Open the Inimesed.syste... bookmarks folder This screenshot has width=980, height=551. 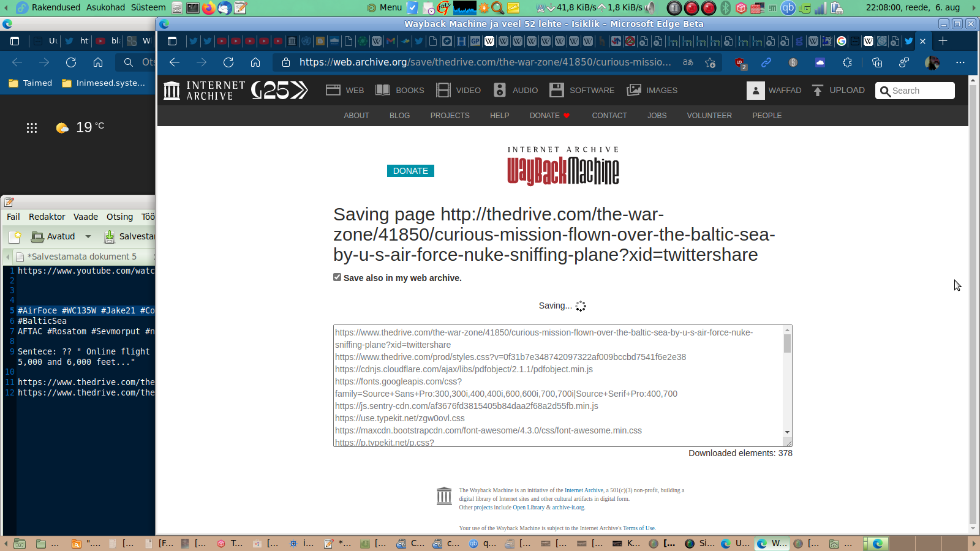click(104, 83)
